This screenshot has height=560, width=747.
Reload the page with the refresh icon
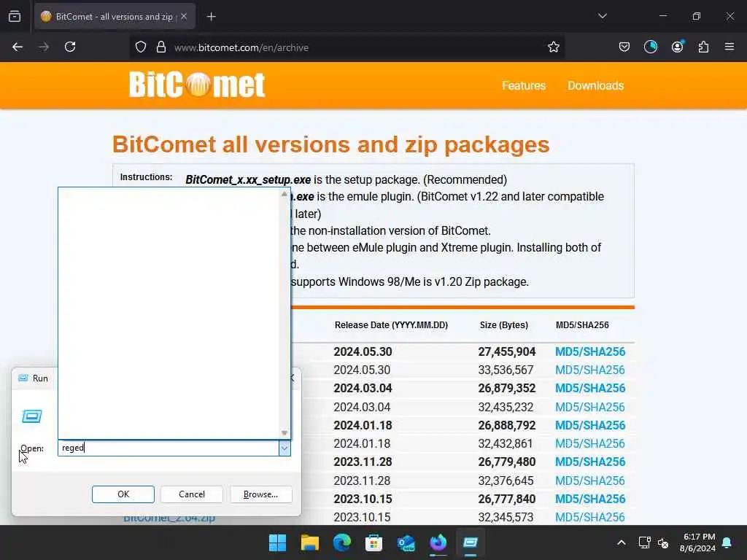pyautogui.click(x=70, y=47)
